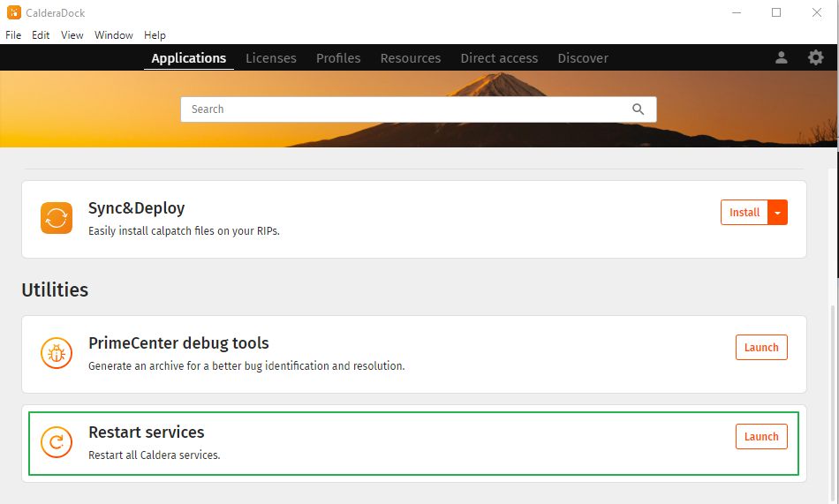Click the CalderaDock logo in title bar
839x504 pixels.
[13, 12]
